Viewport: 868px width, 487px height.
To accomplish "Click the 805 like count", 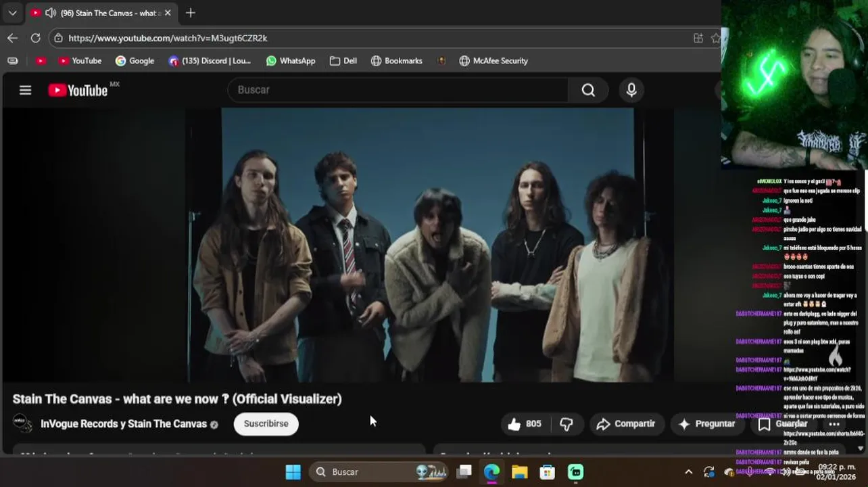I will 533,424.
